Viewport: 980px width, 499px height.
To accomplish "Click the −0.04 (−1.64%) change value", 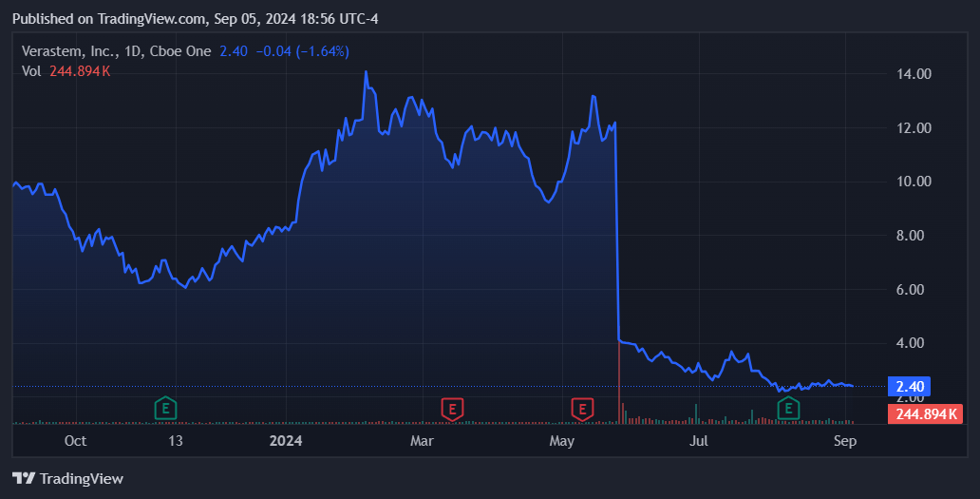I will click(x=303, y=51).
